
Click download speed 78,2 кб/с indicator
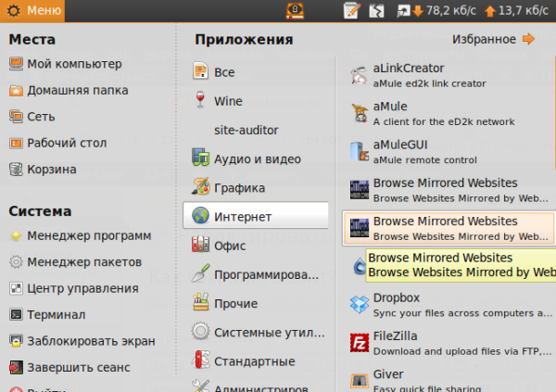click(x=445, y=10)
